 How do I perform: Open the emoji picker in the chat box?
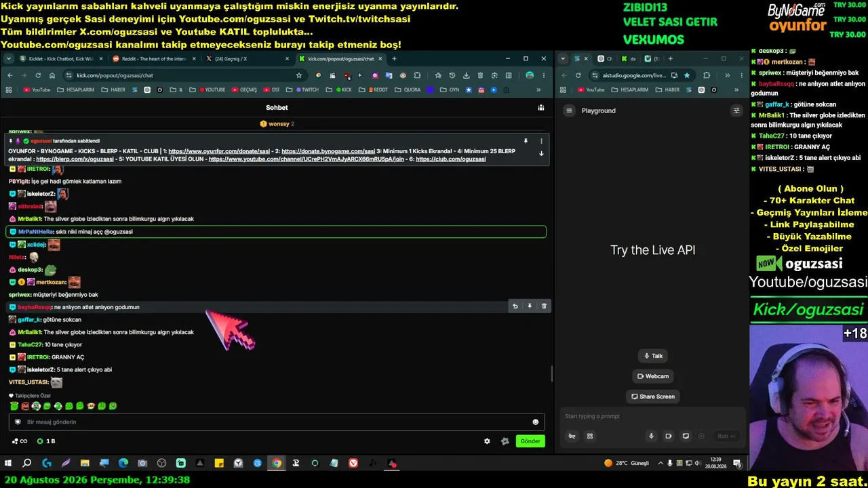[535, 422]
